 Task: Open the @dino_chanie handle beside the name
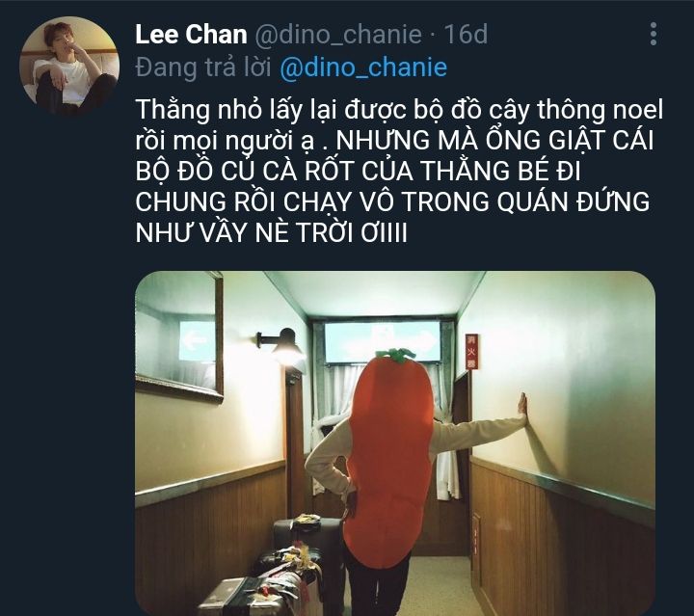pyautogui.click(x=338, y=34)
